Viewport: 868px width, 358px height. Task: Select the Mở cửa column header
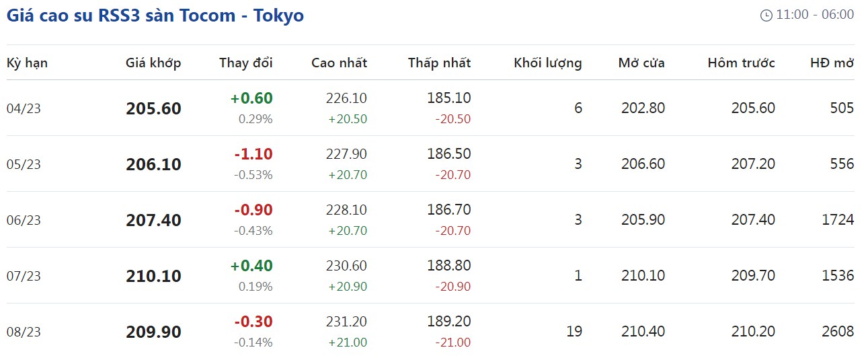point(641,63)
